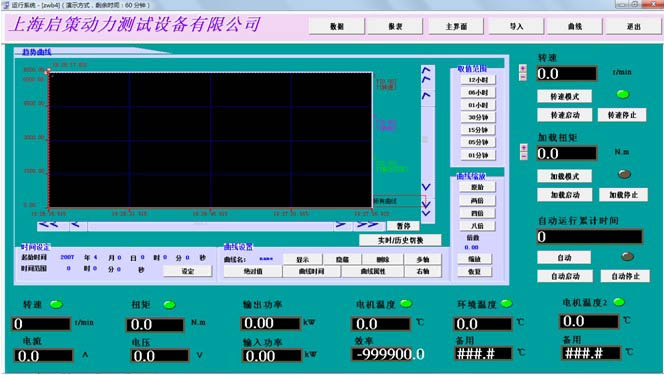This screenshot has height=375, width=664.
Task: Click the plus stepper next to 转速 value
Action: 523,68
